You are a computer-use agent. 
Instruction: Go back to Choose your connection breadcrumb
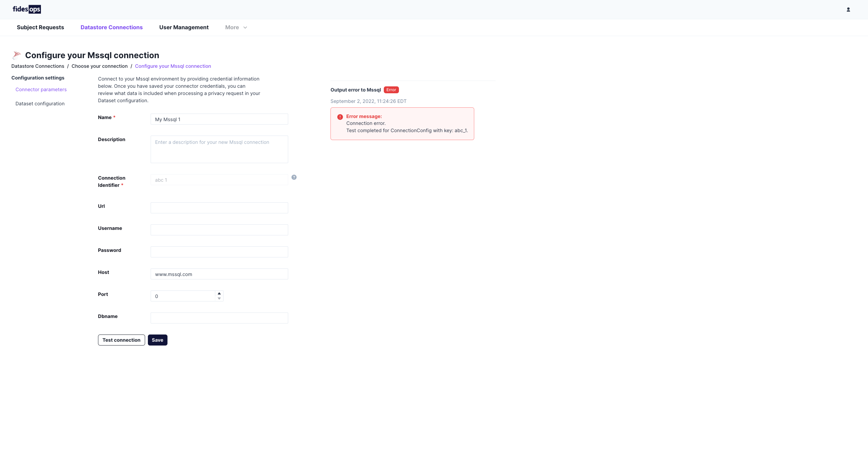point(99,66)
